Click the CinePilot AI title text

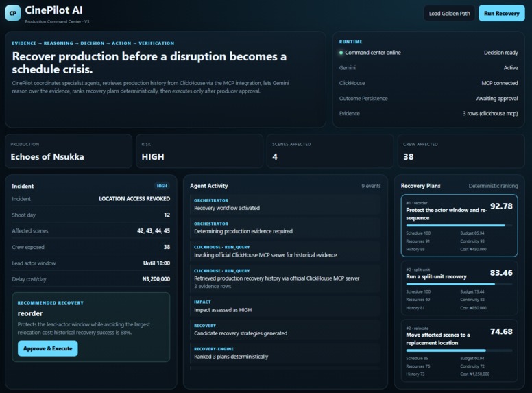tap(53, 10)
